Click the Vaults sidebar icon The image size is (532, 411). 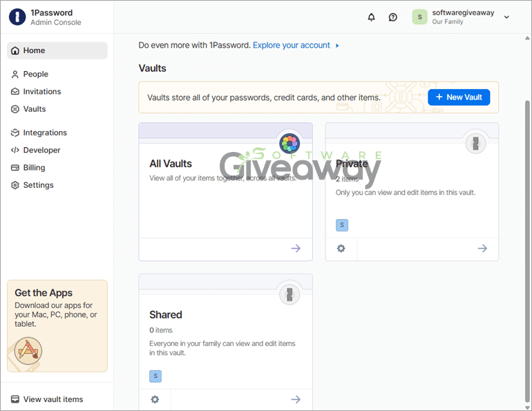click(15, 109)
